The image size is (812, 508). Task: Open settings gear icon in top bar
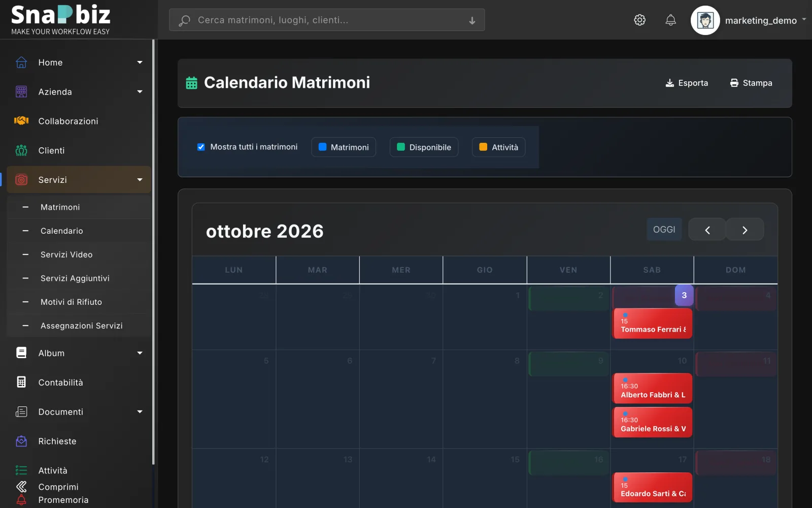639,20
